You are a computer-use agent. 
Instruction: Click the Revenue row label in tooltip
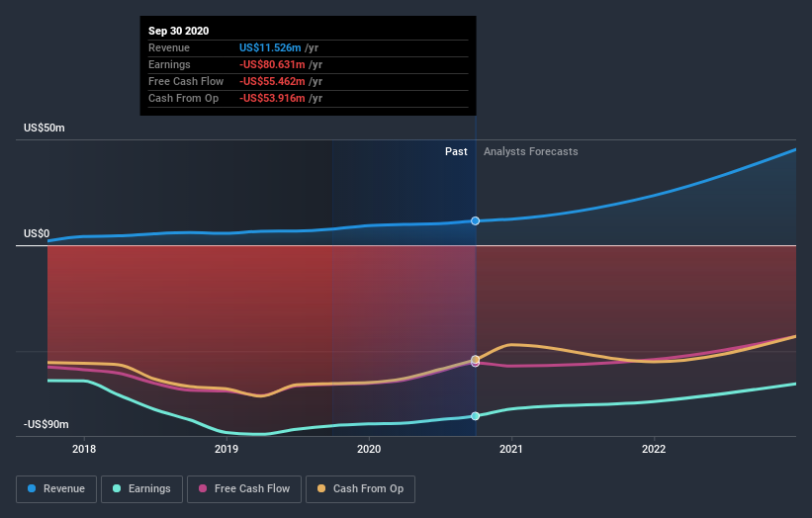pos(169,47)
